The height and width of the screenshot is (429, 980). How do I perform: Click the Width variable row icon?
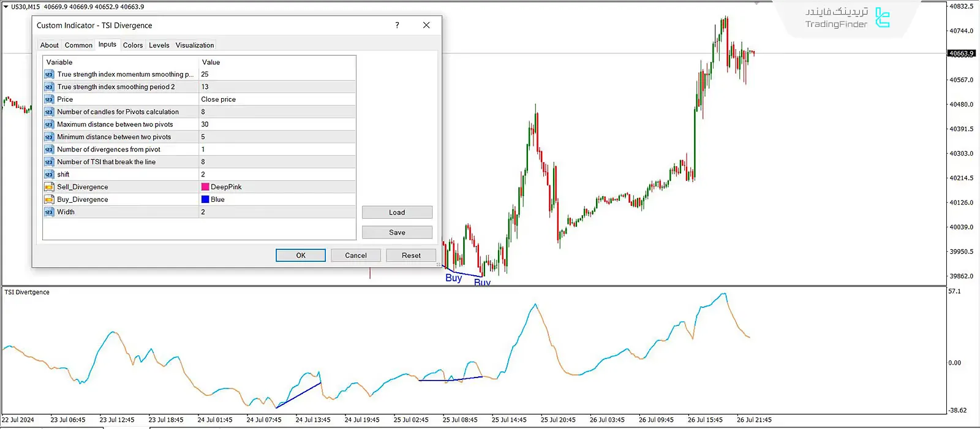[49, 212]
